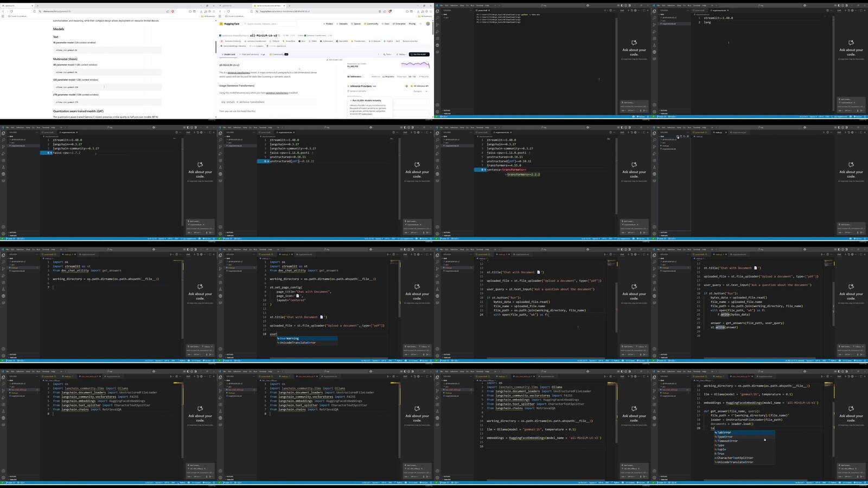Open Spaces link in Hugging Face navigation
This screenshot has width=868, height=488.
tap(356, 24)
